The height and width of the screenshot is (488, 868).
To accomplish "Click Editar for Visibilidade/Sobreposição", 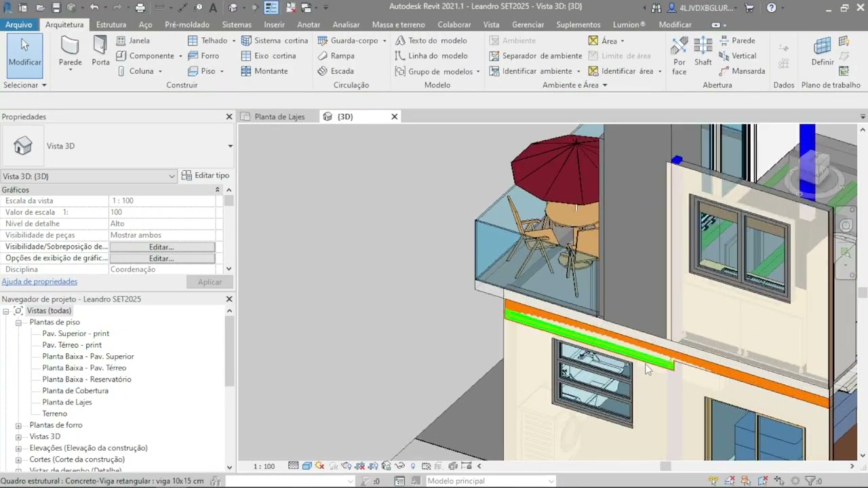I will click(x=162, y=247).
